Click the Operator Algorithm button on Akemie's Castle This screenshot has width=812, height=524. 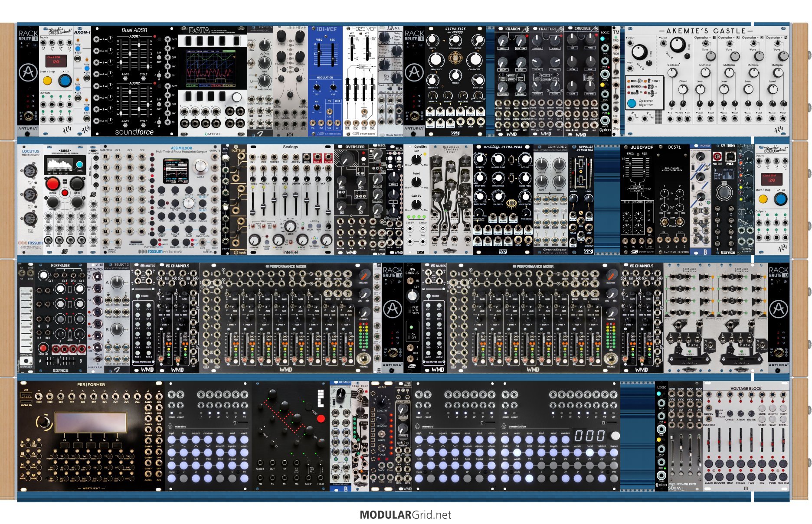click(632, 103)
